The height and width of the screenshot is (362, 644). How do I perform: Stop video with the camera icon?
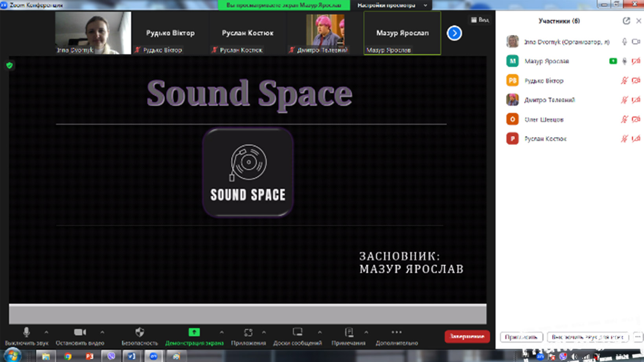[80, 332]
